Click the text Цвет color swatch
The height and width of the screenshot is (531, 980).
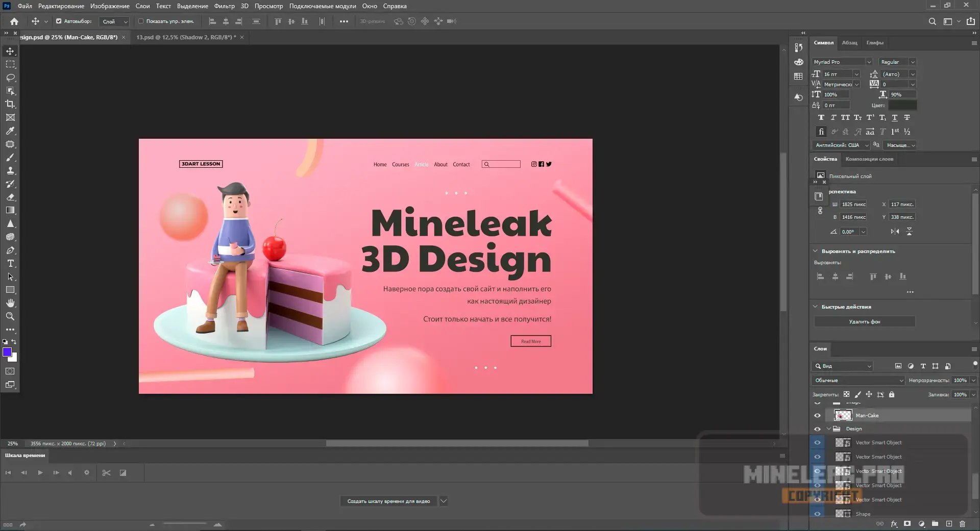902,106
